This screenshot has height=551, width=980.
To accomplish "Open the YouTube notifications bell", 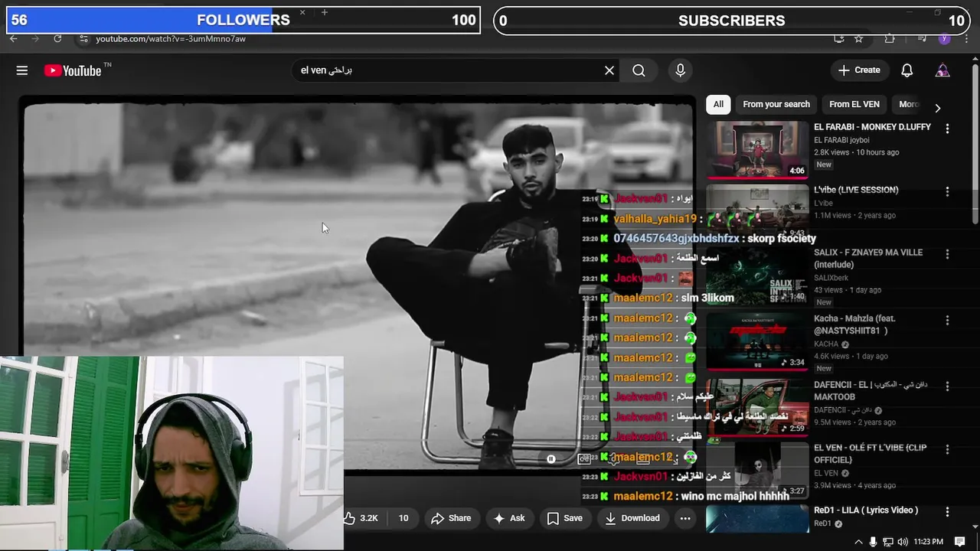I will coord(906,70).
